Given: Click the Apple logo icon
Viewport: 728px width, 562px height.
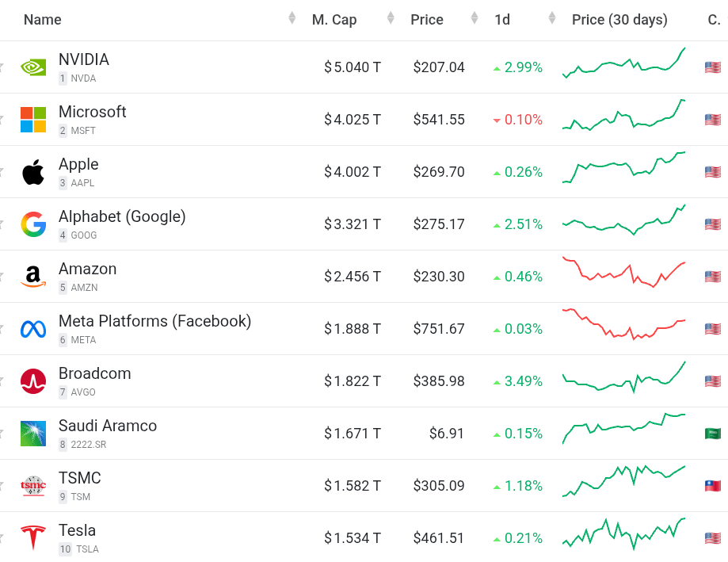Looking at the screenshot, I should coord(33,172).
